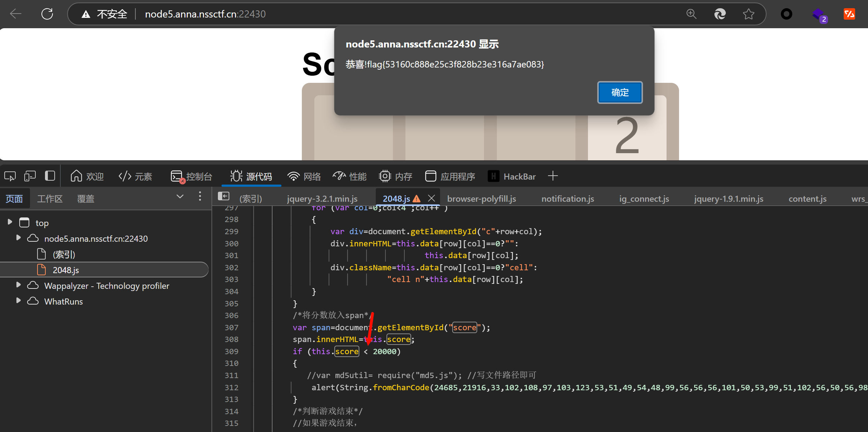Click the '20000' value in code
Viewport: 868px width, 432px height.
pyautogui.click(x=384, y=352)
